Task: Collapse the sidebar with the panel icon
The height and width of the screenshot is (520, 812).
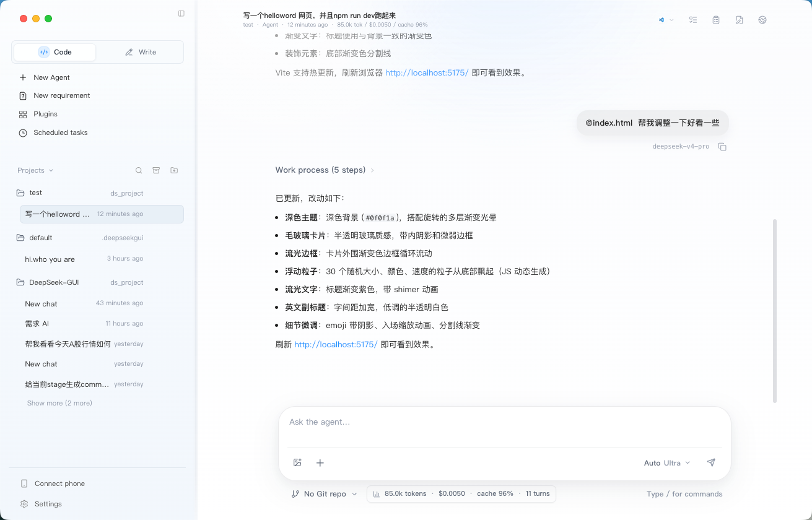Action: point(181,14)
